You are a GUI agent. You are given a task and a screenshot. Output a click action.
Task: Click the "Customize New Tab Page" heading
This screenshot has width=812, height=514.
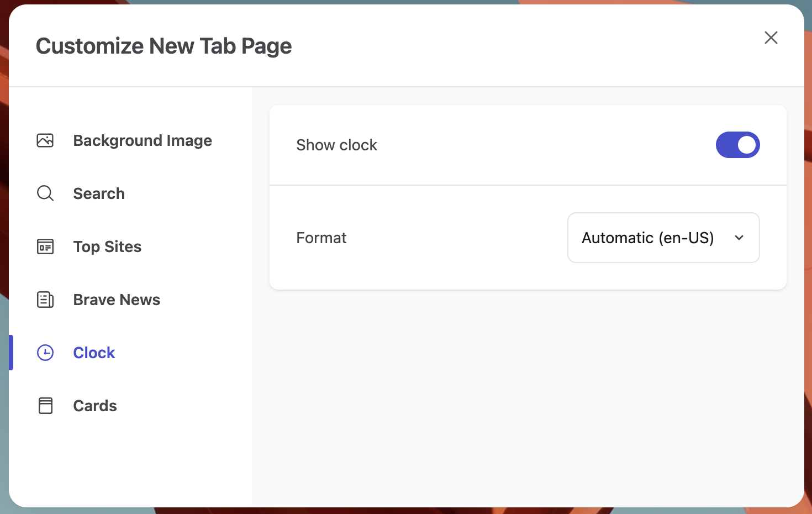pyautogui.click(x=164, y=46)
